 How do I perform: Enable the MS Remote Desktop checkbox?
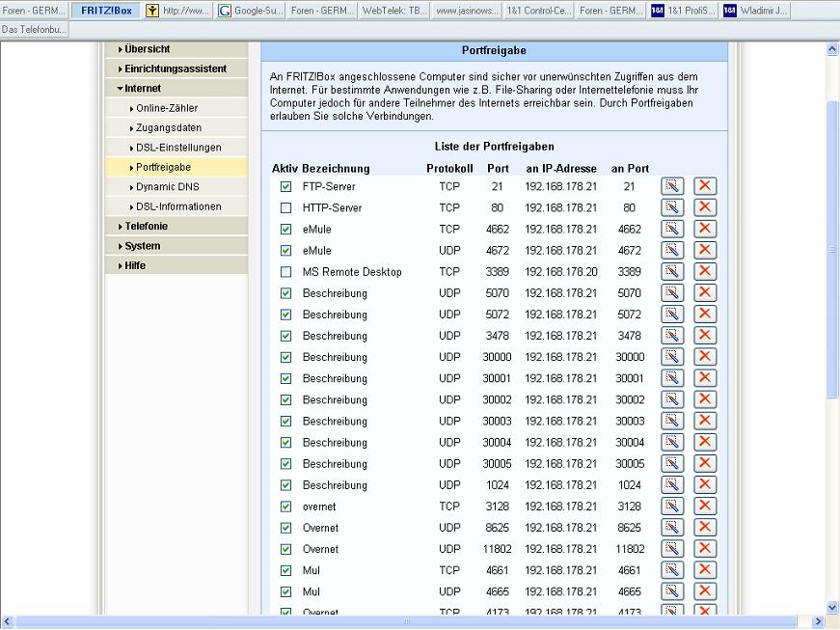(x=286, y=272)
